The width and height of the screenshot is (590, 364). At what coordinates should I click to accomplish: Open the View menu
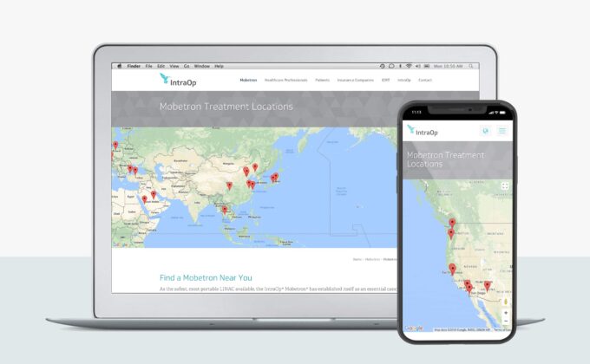click(174, 66)
